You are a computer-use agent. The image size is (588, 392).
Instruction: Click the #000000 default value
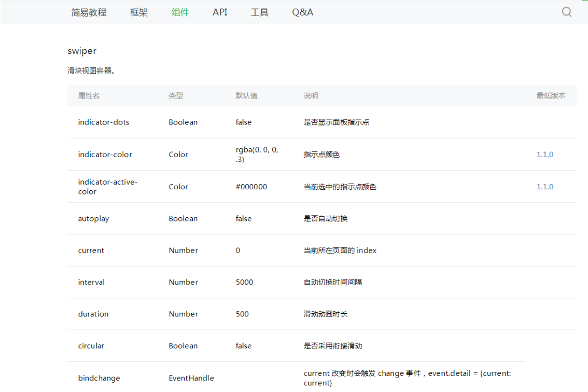[x=251, y=187]
